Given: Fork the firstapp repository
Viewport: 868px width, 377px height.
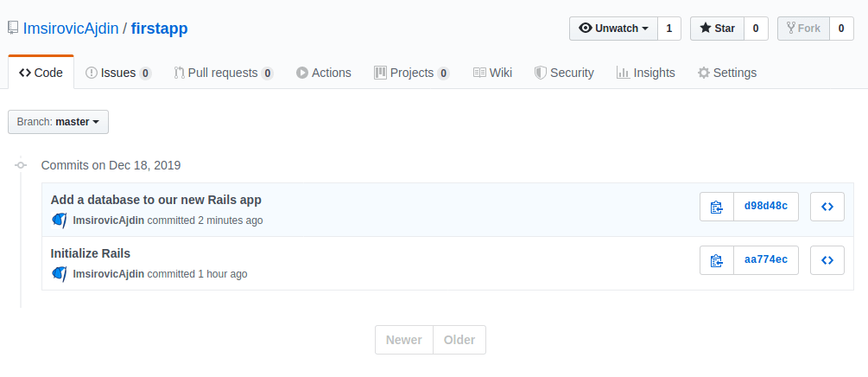Looking at the screenshot, I should click(803, 29).
